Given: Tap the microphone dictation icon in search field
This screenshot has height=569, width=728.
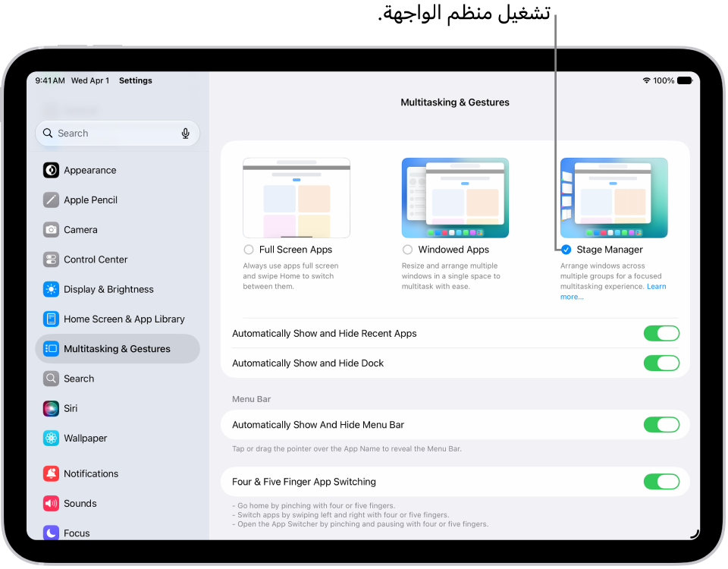Looking at the screenshot, I should tap(185, 134).
